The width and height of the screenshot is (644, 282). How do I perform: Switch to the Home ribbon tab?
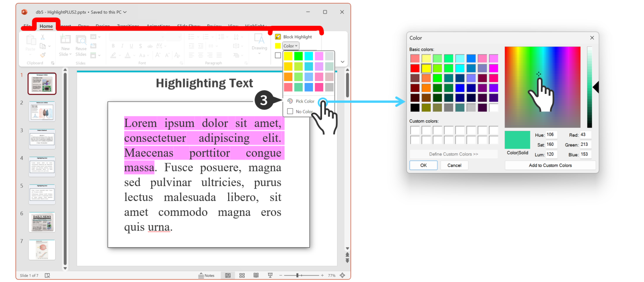tap(46, 26)
